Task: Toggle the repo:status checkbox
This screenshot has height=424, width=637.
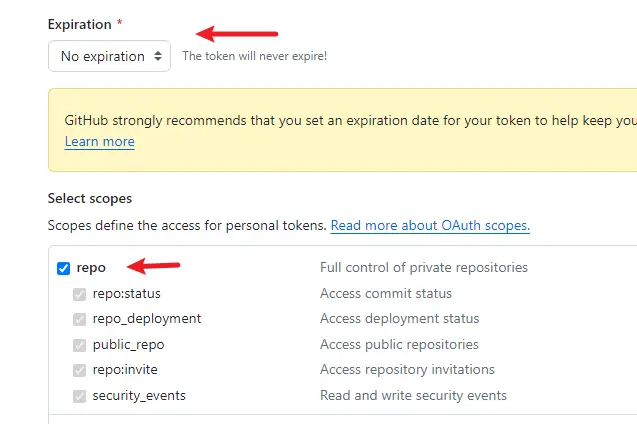Action: [x=79, y=294]
